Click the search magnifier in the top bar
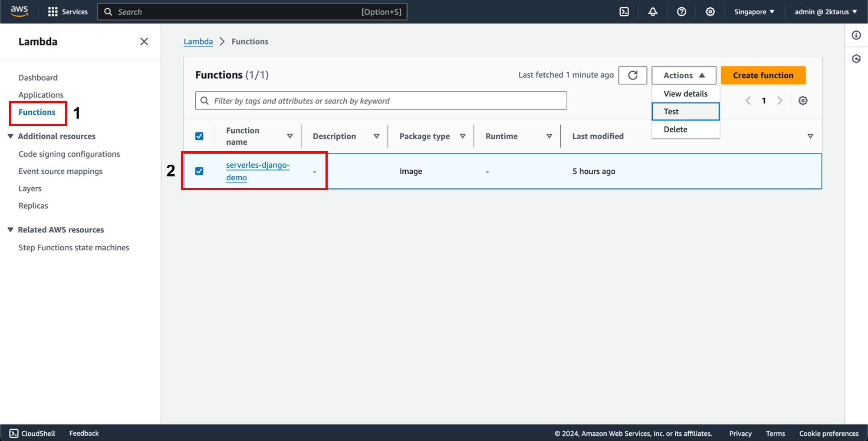 click(x=108, y=12)
